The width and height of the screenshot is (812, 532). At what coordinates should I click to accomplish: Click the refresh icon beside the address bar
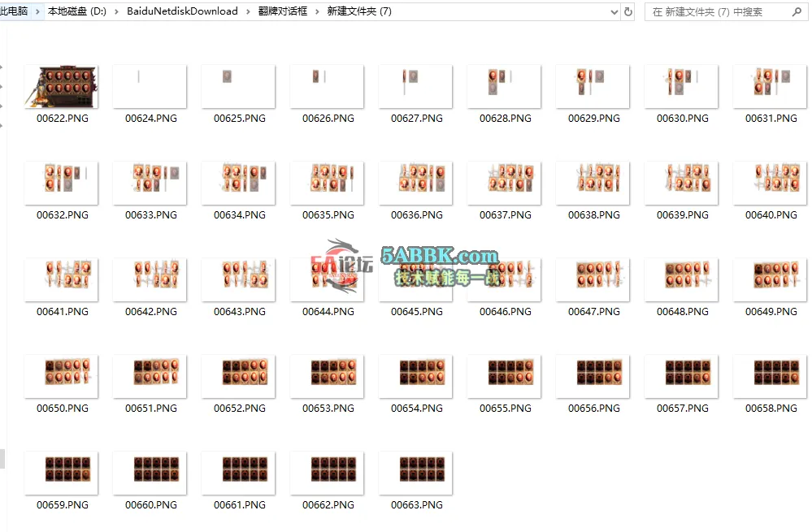click(x=628, y=12)
